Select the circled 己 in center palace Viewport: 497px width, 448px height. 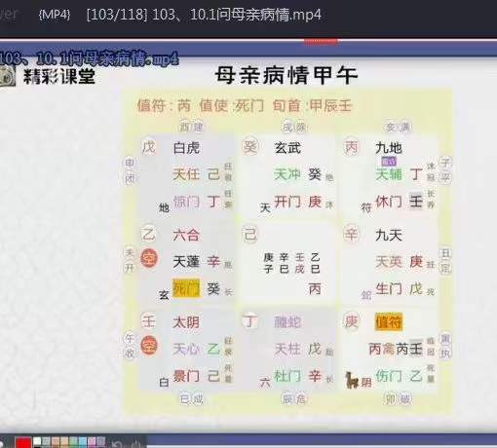[249, 234]
